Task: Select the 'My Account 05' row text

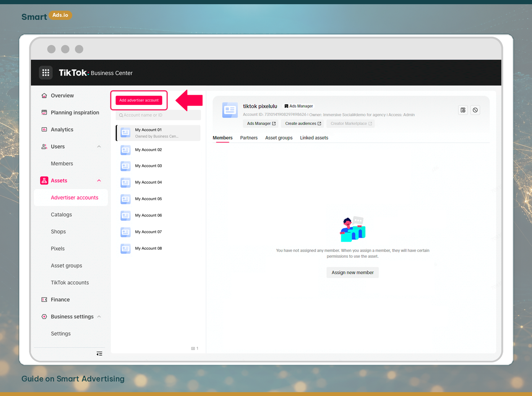Action: (149, 199)
